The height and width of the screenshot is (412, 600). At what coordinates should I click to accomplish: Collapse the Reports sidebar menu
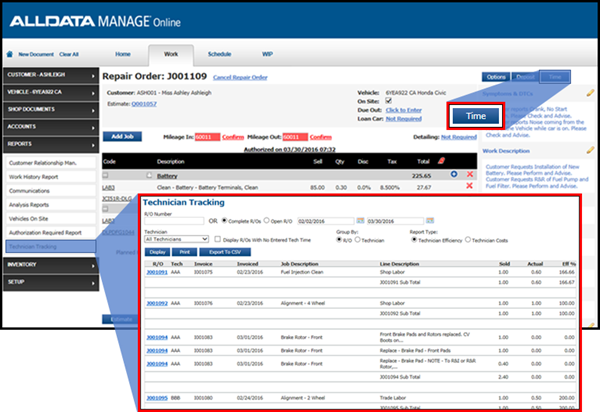coord(51,144)
